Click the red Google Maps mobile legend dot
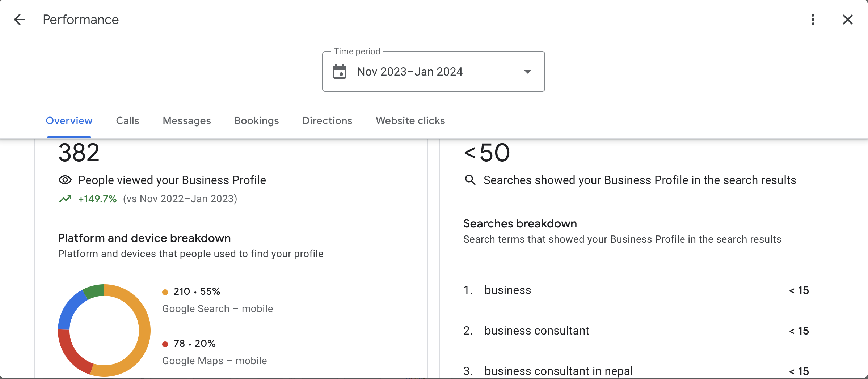This screenshot has width=868, height=379. click(165, 344)
